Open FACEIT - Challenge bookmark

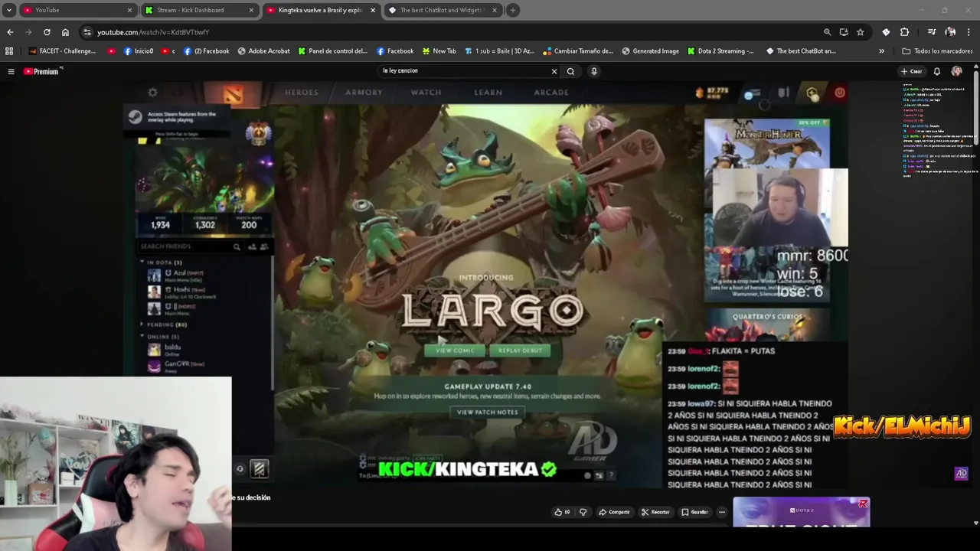click(x=63, y=51)
